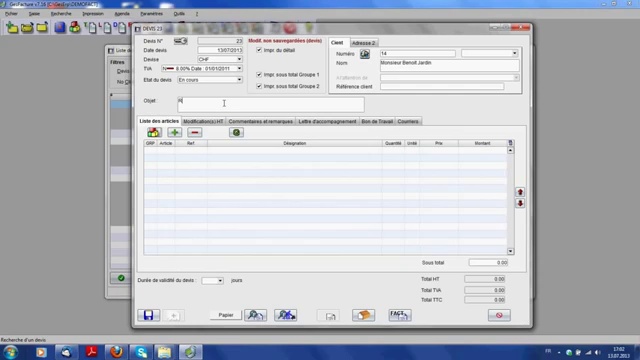This screenshot has width=640, height=360.
Task: Switch to Modification(s) HT tab
Action: [203, 122]
